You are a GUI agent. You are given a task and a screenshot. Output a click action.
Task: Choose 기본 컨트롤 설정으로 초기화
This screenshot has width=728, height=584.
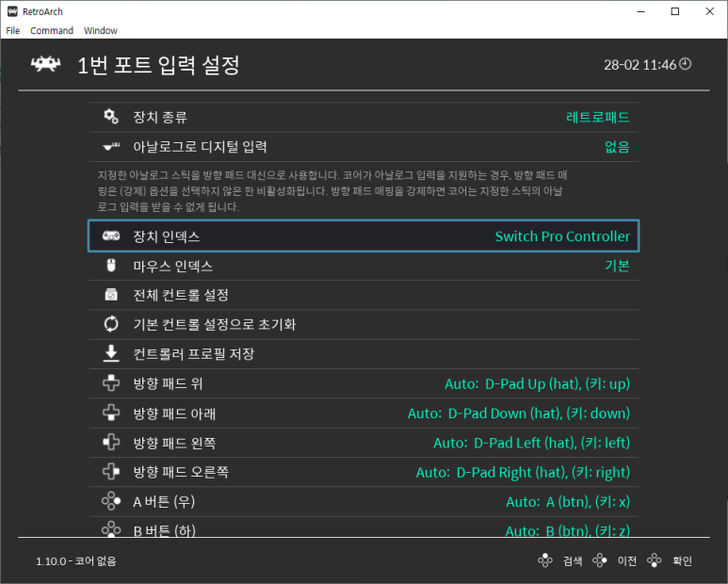(x=364, y=324)
